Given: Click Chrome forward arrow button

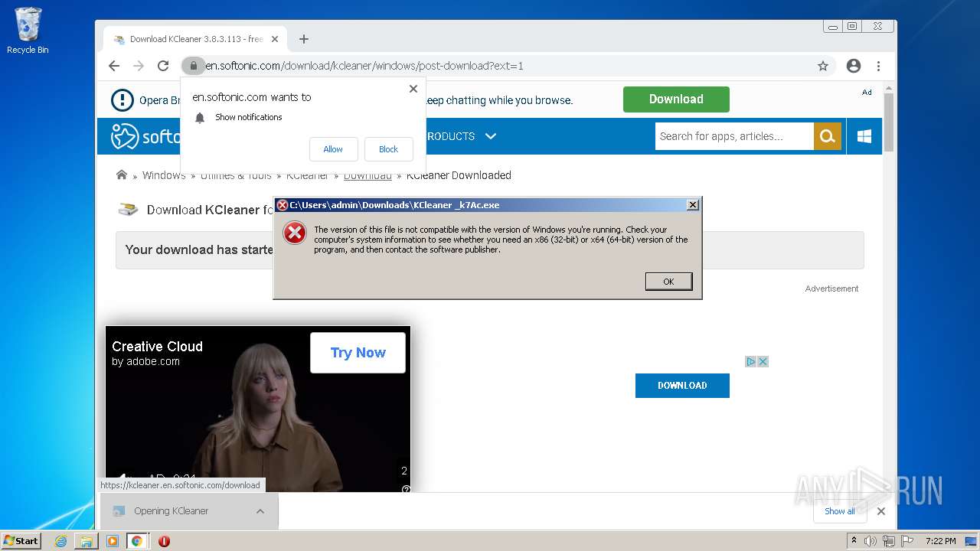Looking at the screenshot, I should (139, 66).
